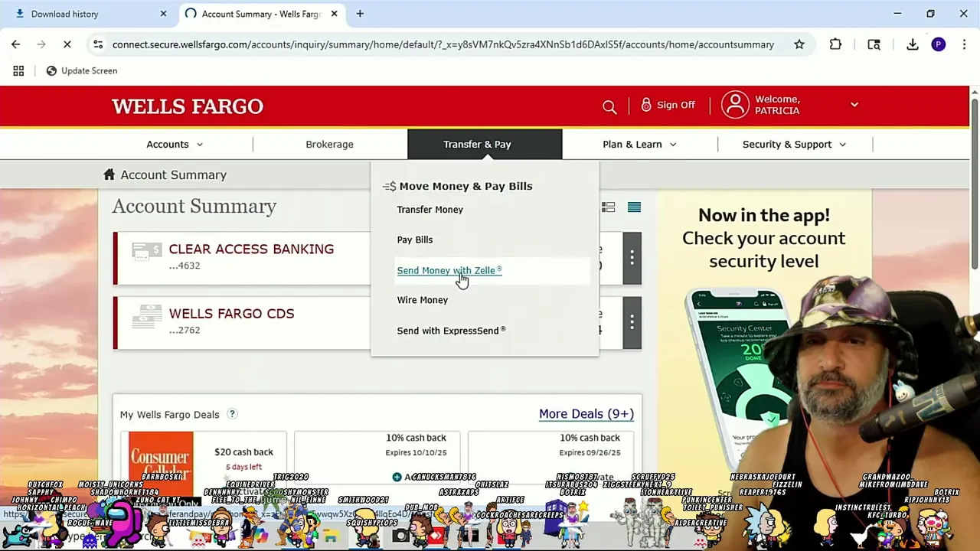980x551 pixels.
Task: Click the browser address bar URL
Action: [x=443, y=44]
